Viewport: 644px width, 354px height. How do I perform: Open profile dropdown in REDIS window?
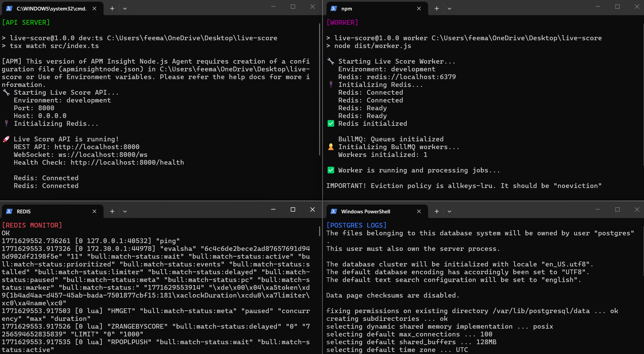coord(125,211)
